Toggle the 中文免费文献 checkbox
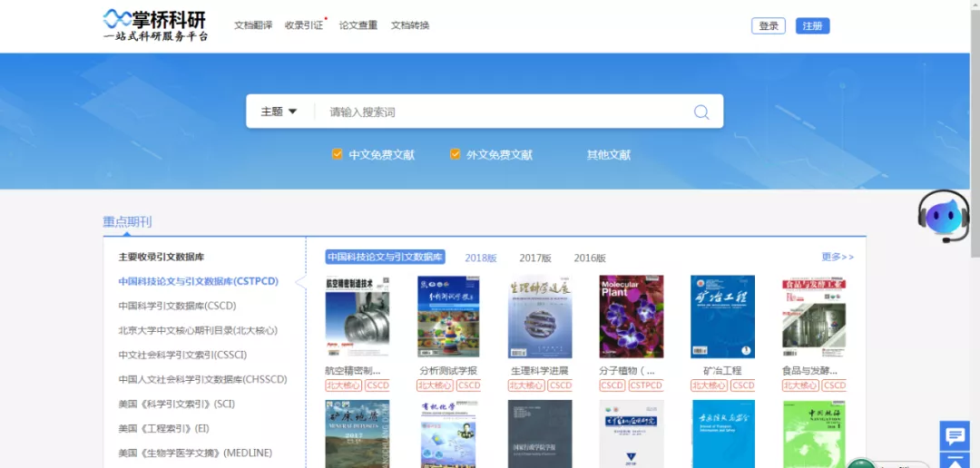 tap(338, 154)
